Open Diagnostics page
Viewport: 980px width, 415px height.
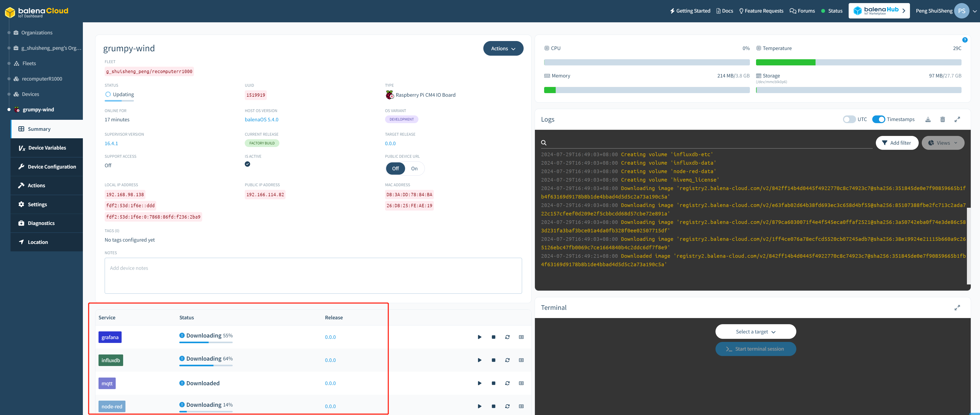47,223
